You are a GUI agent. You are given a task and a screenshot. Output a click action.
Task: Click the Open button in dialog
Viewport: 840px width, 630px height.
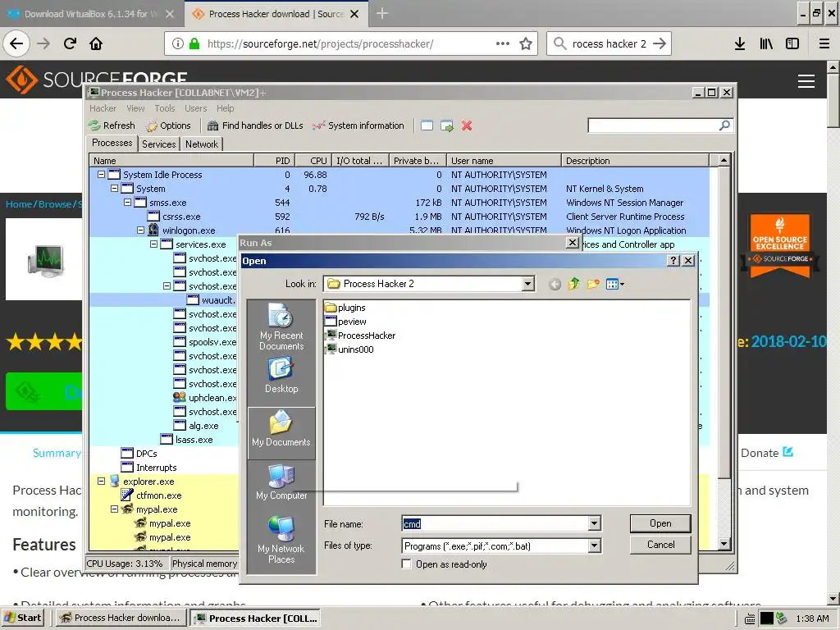coord(660,523)
